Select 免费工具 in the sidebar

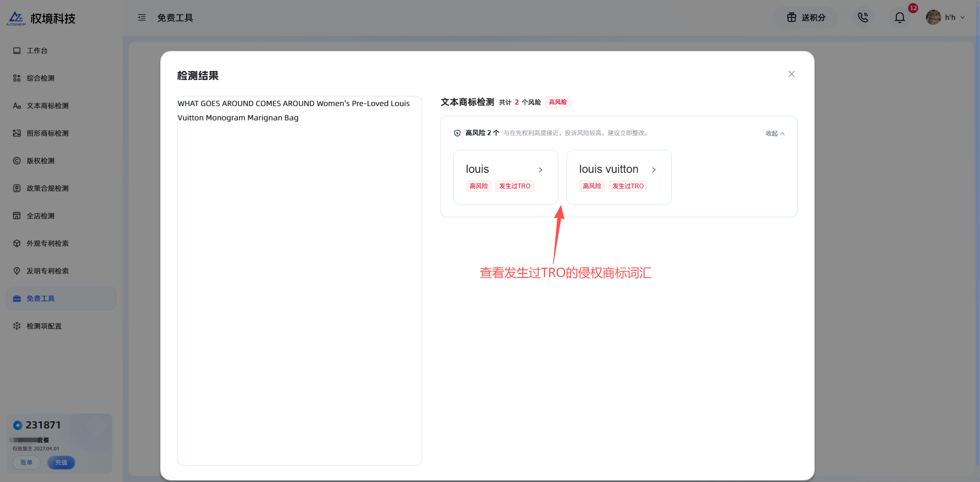[x=61, y=298]
